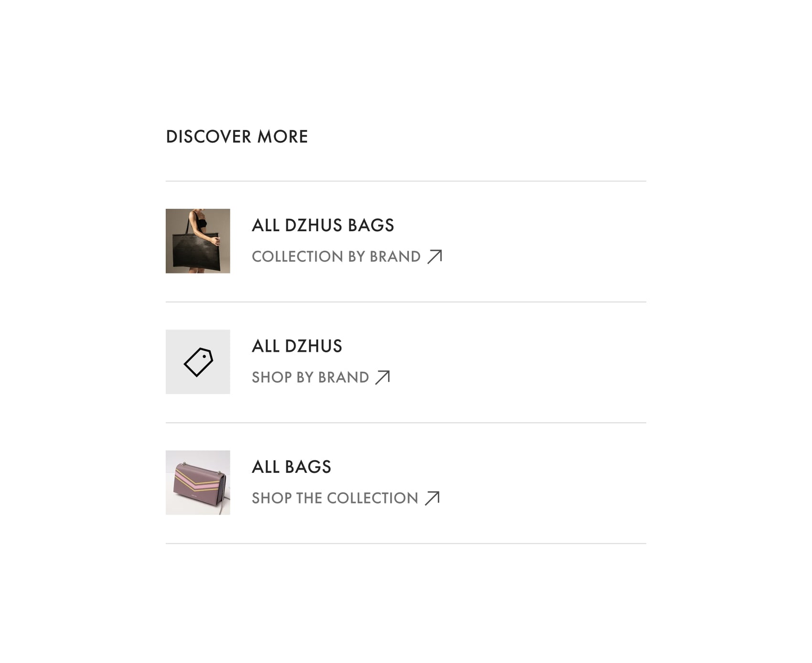Open the All Bags title
The width and height of the screenshot is (812, 663).
click(291, 467)
